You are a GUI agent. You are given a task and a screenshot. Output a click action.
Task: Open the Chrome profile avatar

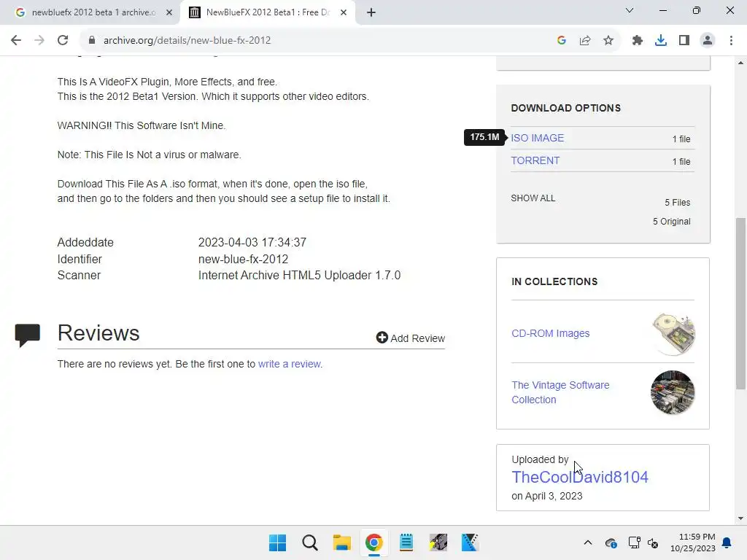click(x=708, y=41)
